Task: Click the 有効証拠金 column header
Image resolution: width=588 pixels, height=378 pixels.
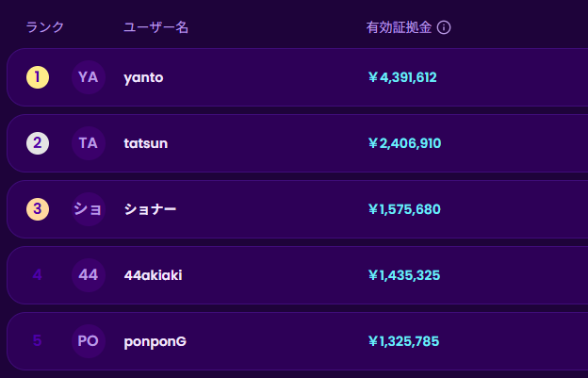Action: pyautogui.click(x=399, y=27)
